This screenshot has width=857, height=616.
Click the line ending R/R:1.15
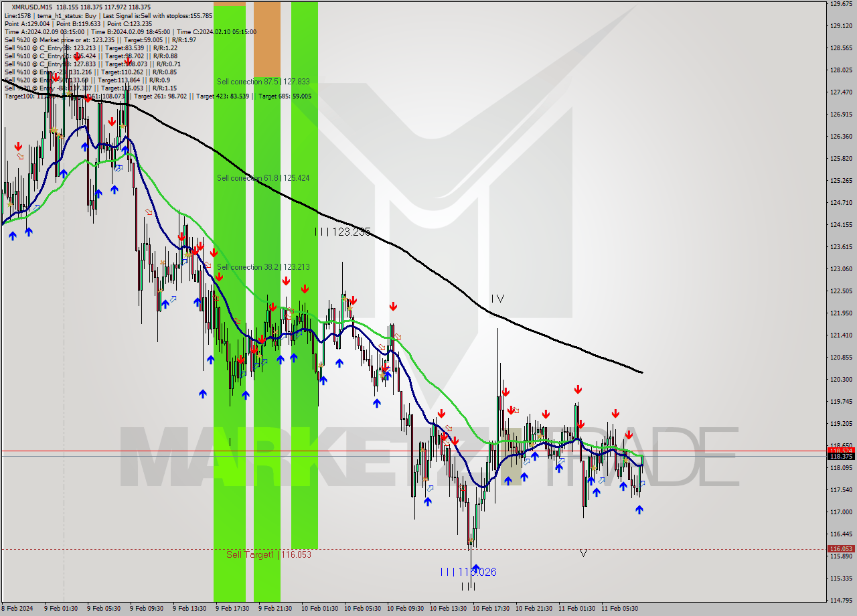pyautogui.click(x=91, y=88)
